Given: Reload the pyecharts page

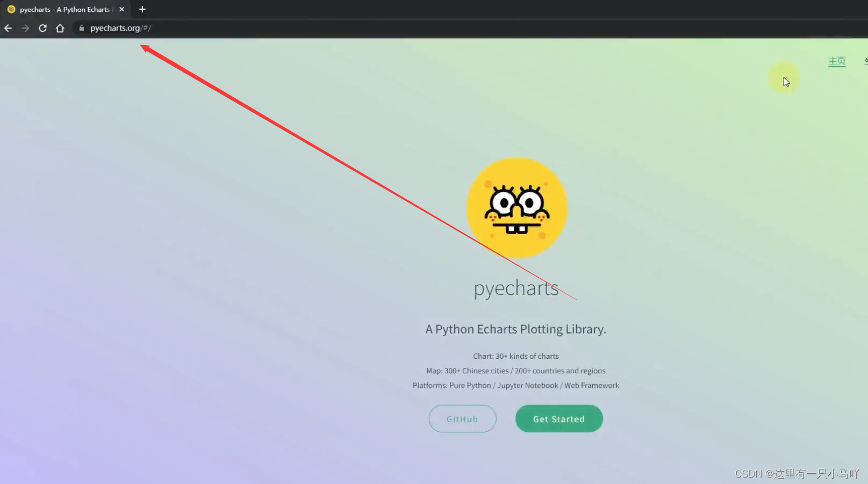Looking at the screenshot, I should click(x=42, y=28).
